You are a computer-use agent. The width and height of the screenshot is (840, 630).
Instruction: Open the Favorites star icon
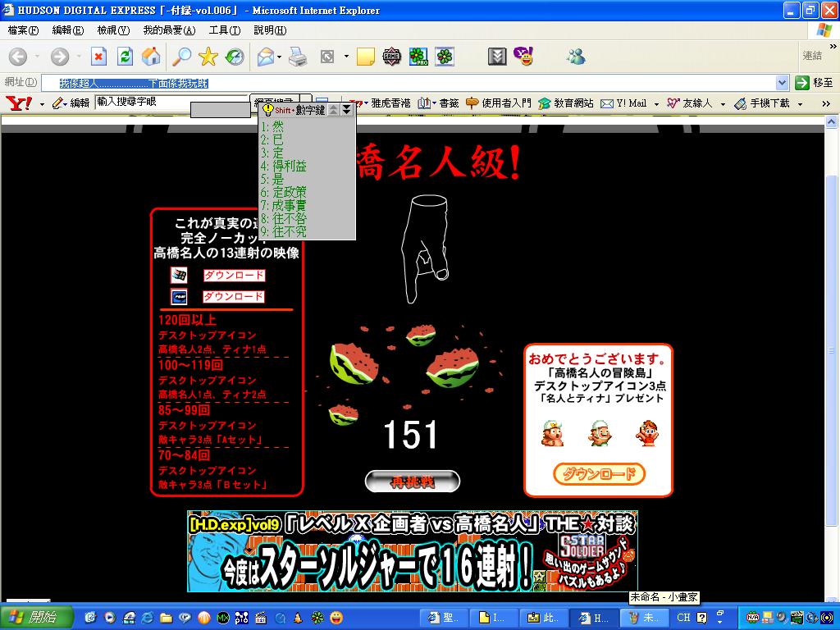(x=208, y=57)
